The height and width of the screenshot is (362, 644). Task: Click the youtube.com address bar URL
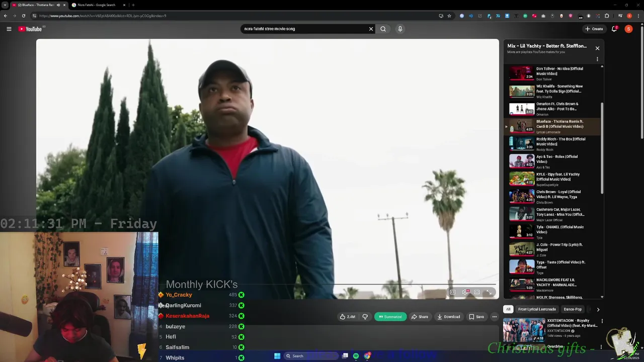click(x=103, y=16)
